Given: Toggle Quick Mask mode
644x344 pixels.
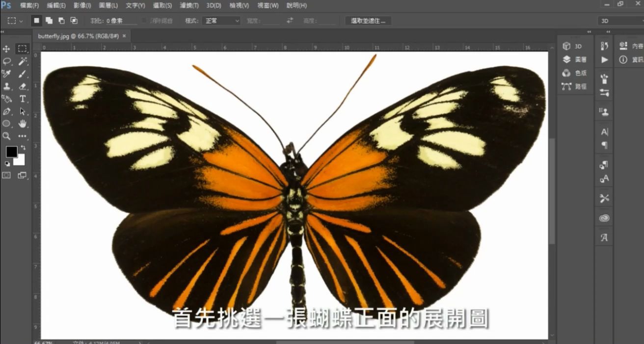Looking at the screenshot, I should (x=7, y=174).
